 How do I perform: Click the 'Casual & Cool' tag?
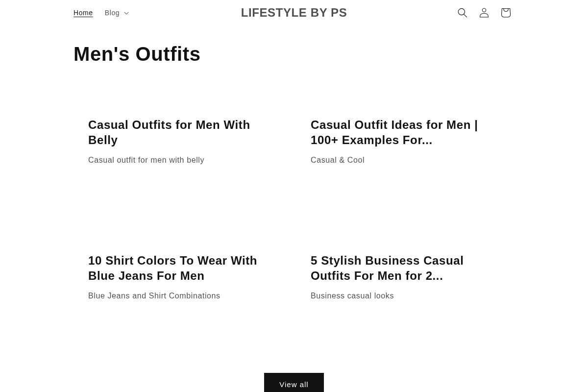[x=338, y=160]
